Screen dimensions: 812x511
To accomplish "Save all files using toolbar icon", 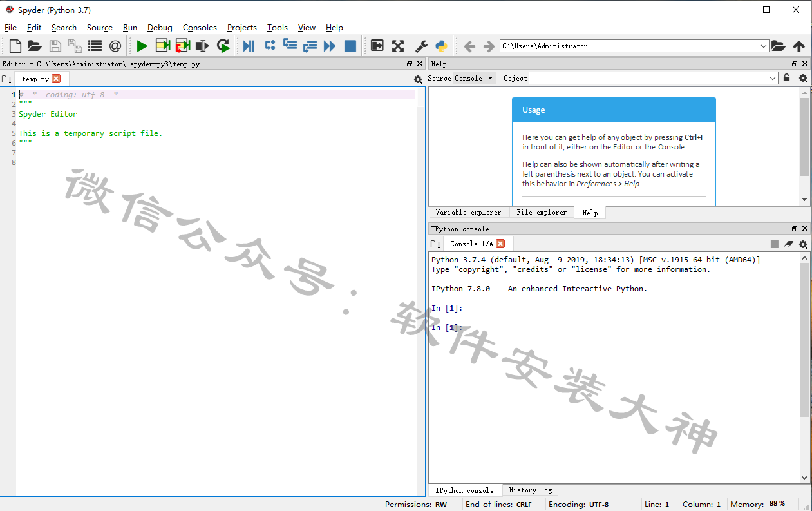I will click(75, 46).
